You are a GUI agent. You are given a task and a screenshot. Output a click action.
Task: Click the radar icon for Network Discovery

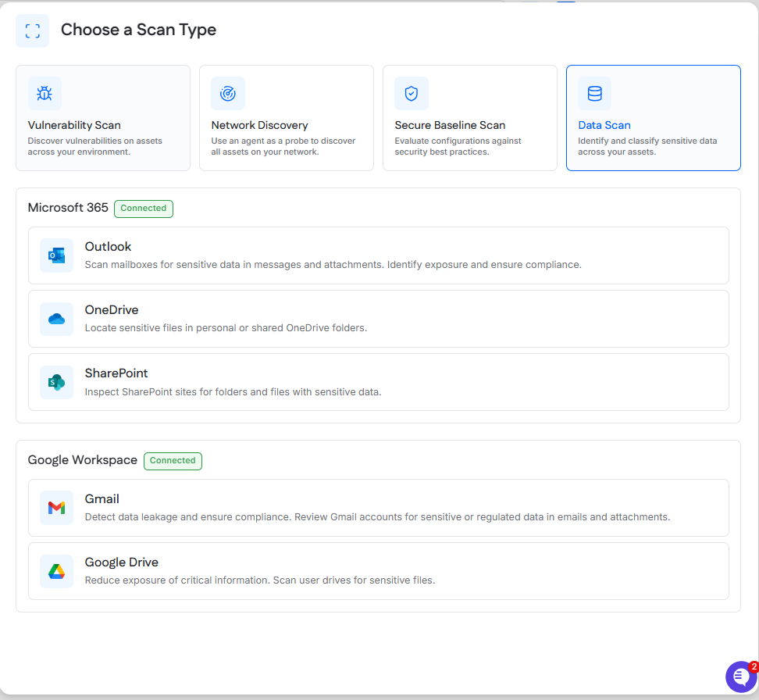pos(228,94)
